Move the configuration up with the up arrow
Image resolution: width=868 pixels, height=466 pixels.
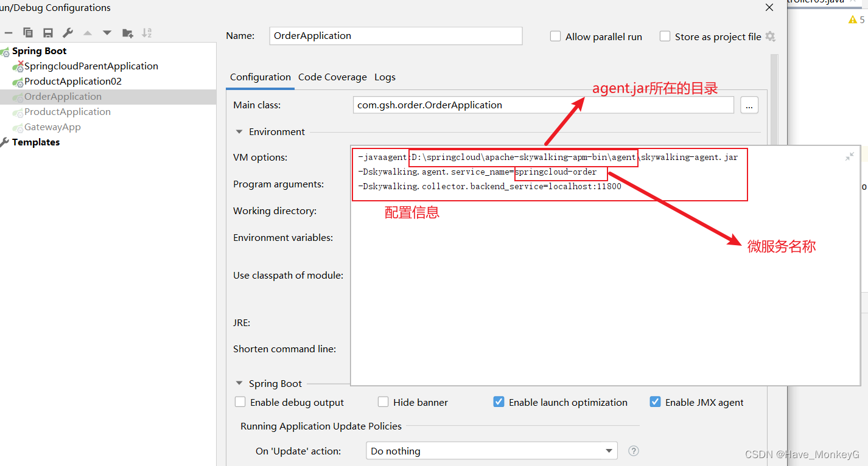[x=88, y=33]
